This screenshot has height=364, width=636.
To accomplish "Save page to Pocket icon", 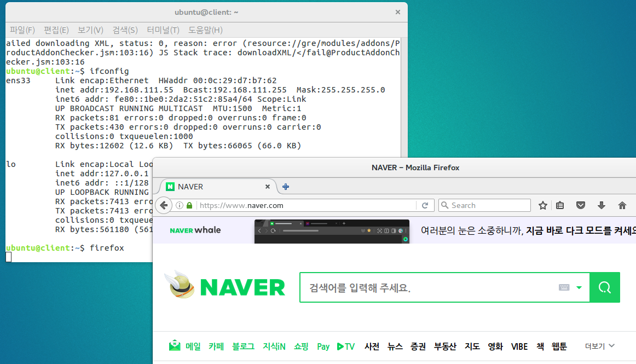I will (x=581, y=205).
